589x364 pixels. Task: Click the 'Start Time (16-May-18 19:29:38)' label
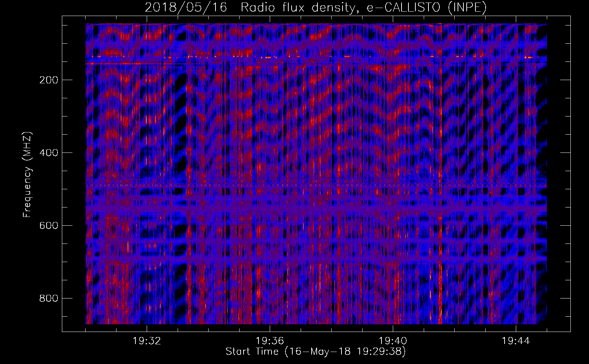coord(316,352)
